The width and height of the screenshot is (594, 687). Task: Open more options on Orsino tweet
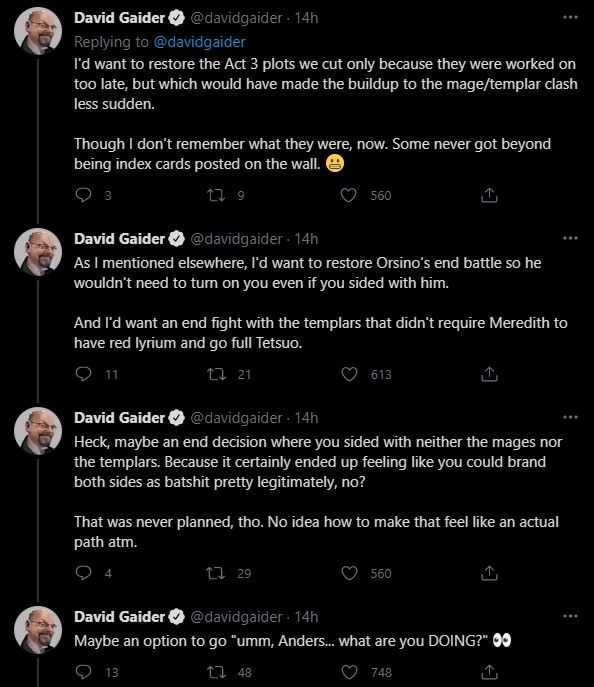[570, 238]
